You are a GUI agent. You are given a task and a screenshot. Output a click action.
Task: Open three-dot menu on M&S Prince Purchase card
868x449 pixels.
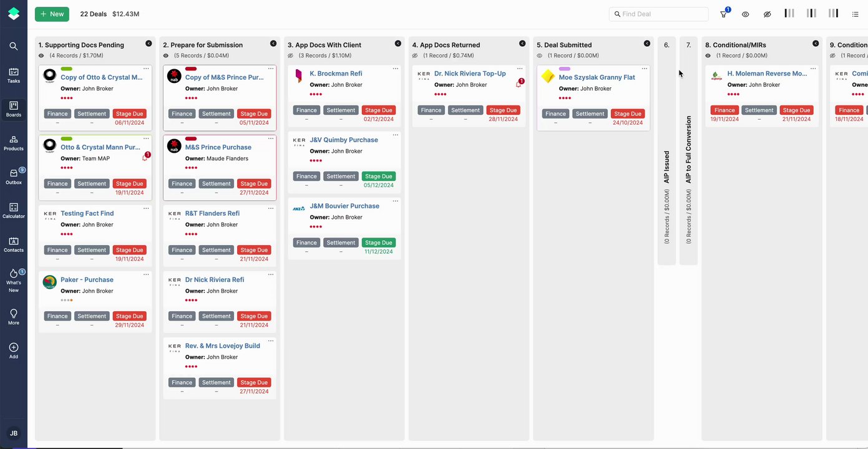tap(271, 138)
